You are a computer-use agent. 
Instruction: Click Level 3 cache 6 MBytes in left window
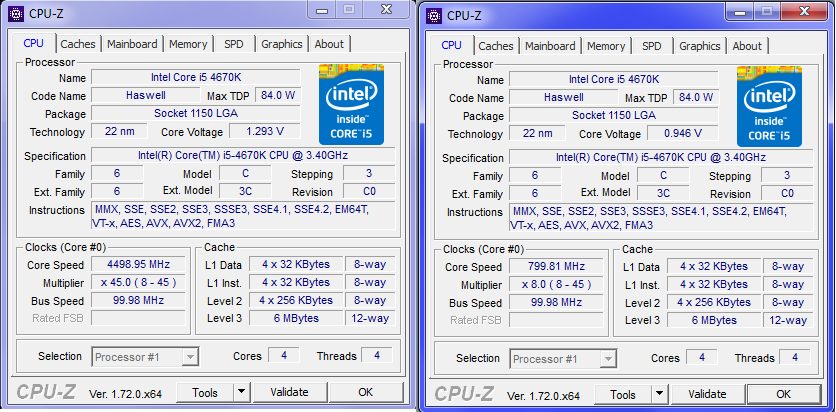point(296,319)
